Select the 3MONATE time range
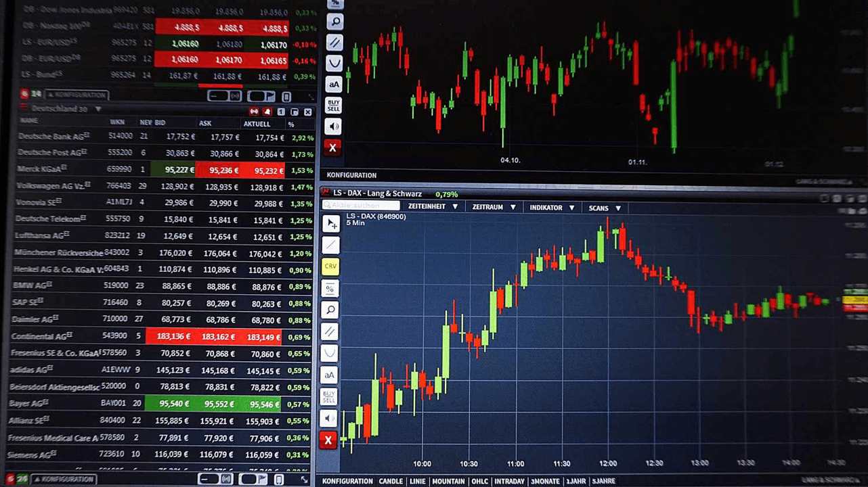Image resolution: width=868 pixels, height=487 pixels. 546,481
